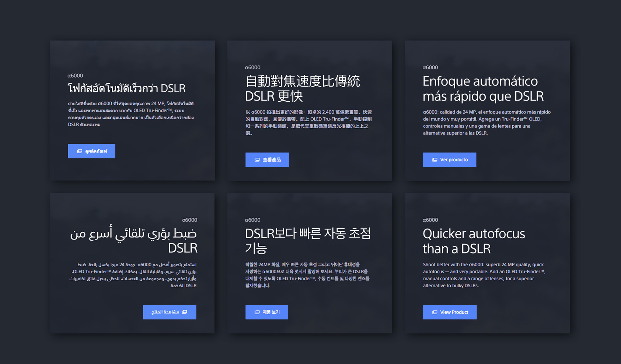Click the α6000 label in the Thai card
The image size is (621, 364).
[75, 76]
